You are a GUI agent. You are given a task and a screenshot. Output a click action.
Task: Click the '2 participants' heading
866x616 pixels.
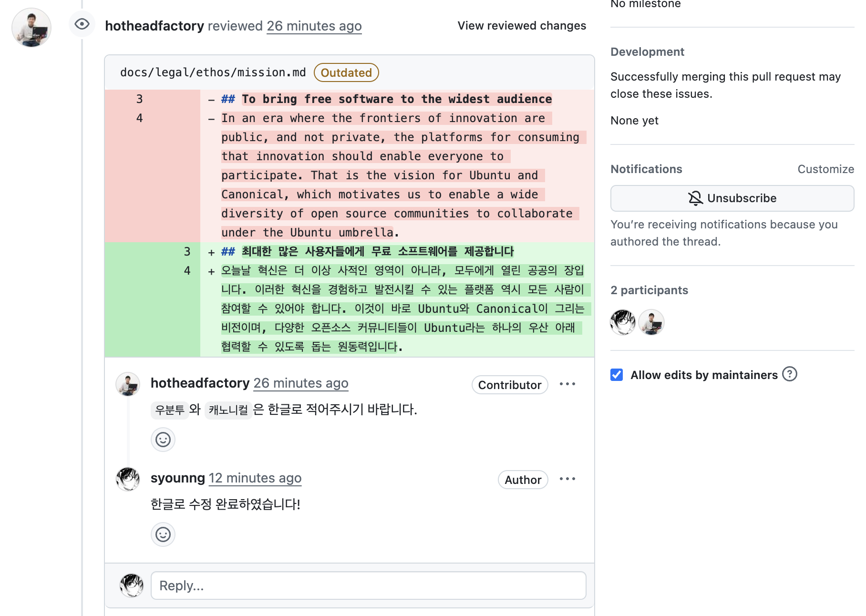coord(649,290)
